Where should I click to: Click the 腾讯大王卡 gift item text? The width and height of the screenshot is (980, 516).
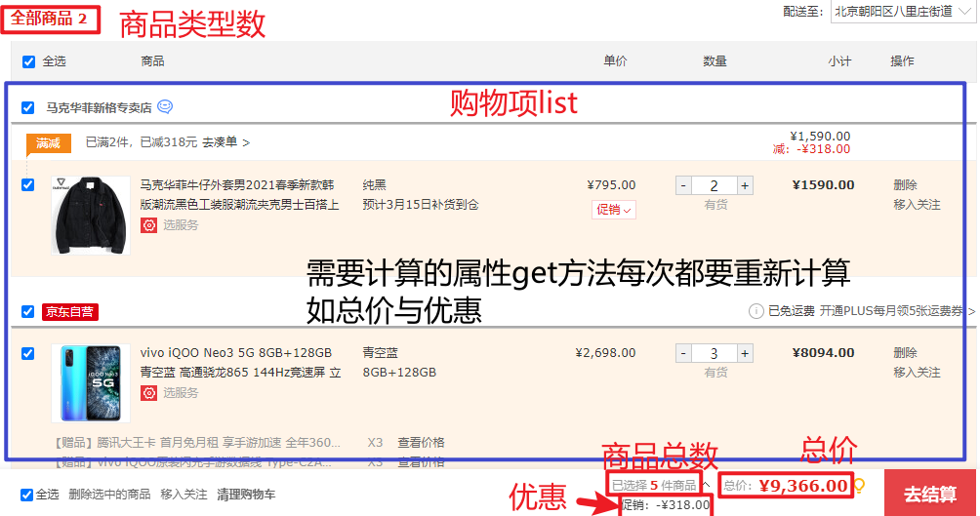197,442
